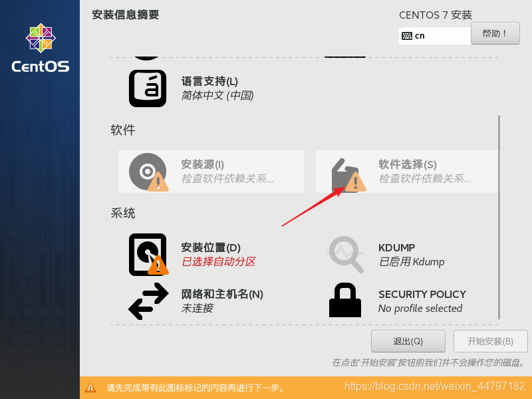Click the network arrows icon

148,301
